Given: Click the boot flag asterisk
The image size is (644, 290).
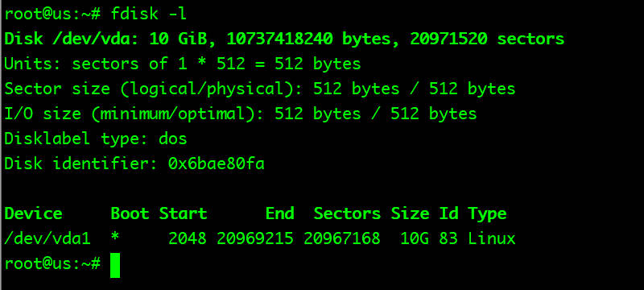Looking at the screenshot, I should (x=115, y=238).
